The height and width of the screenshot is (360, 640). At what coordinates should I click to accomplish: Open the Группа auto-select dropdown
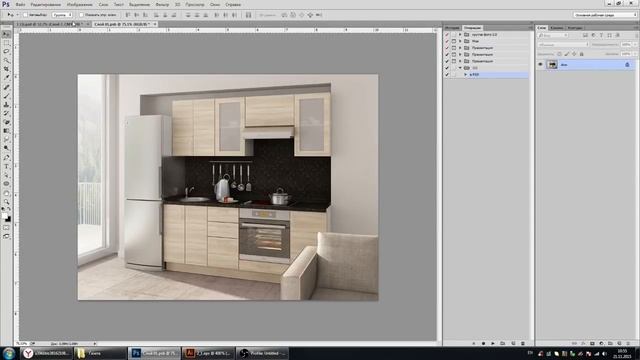pos(62,15)
